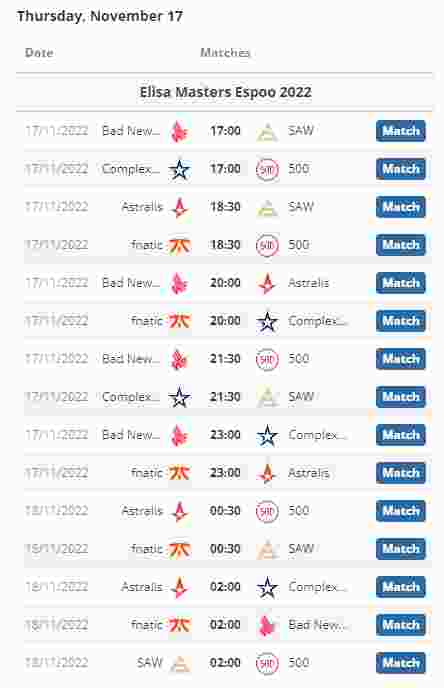Click Astralis logo in 18:30 match against SAW

coord(180,207)
